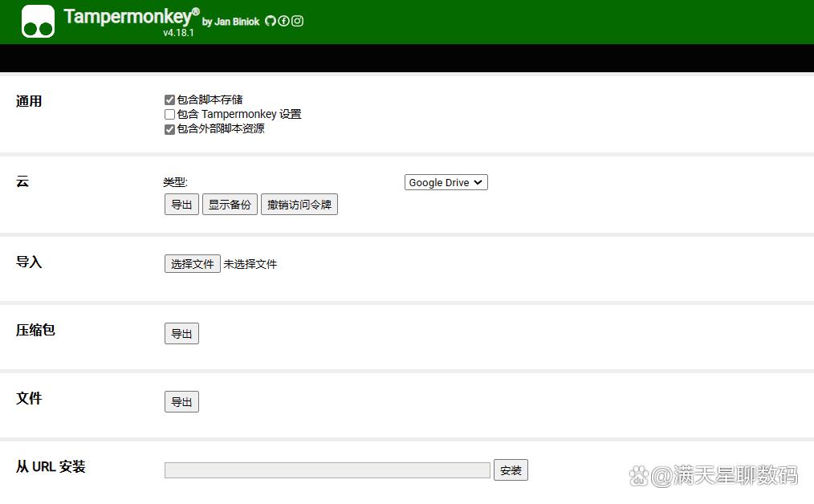The image size is (814, 504).
Task: Open the Facebook icon link
Action: [x=284, y=21]
